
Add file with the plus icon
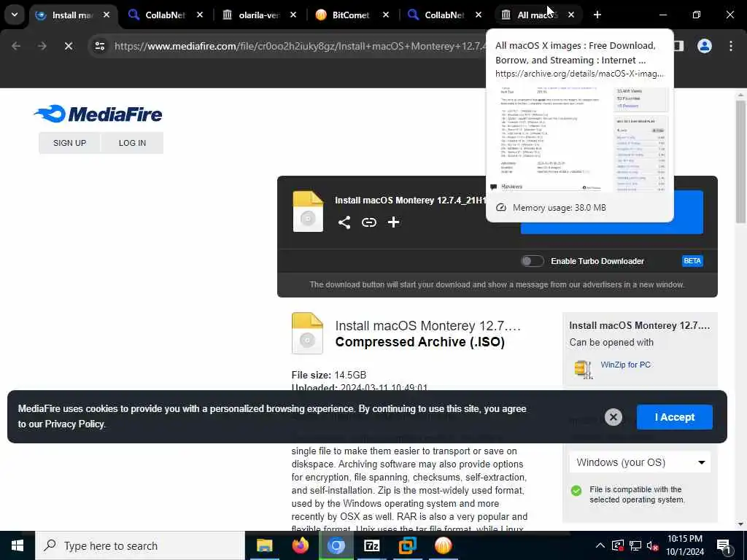(393, 222)
